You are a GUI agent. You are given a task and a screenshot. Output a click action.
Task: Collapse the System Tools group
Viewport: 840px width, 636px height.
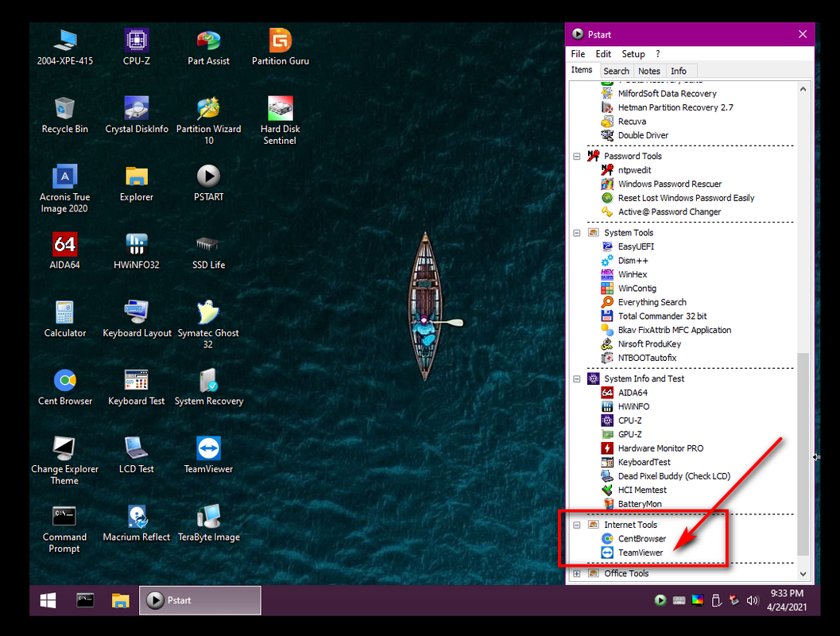(577, 233)
